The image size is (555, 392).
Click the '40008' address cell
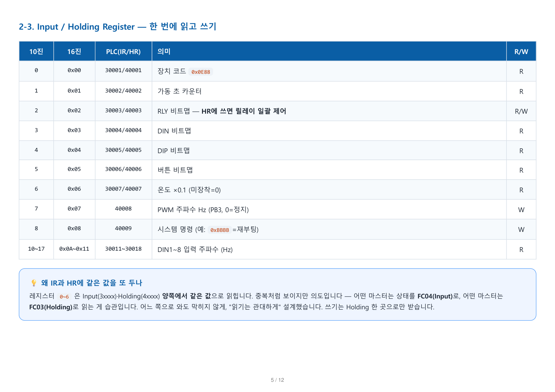[123, 209]
